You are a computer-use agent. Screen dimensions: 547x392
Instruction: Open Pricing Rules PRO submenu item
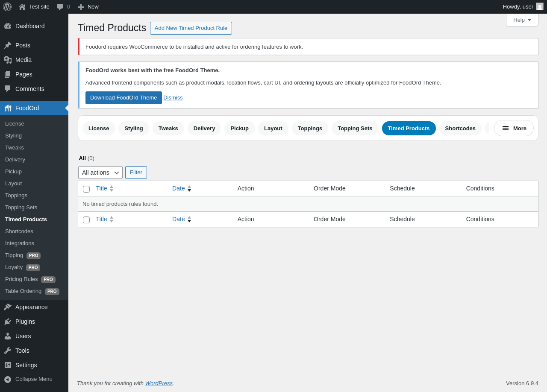(30, 279)
